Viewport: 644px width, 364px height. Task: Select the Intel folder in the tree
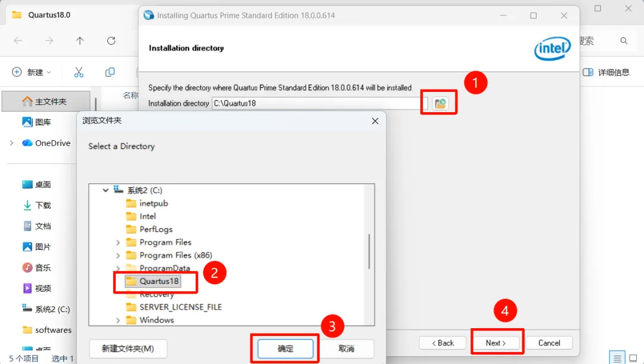tap(141, 217)
